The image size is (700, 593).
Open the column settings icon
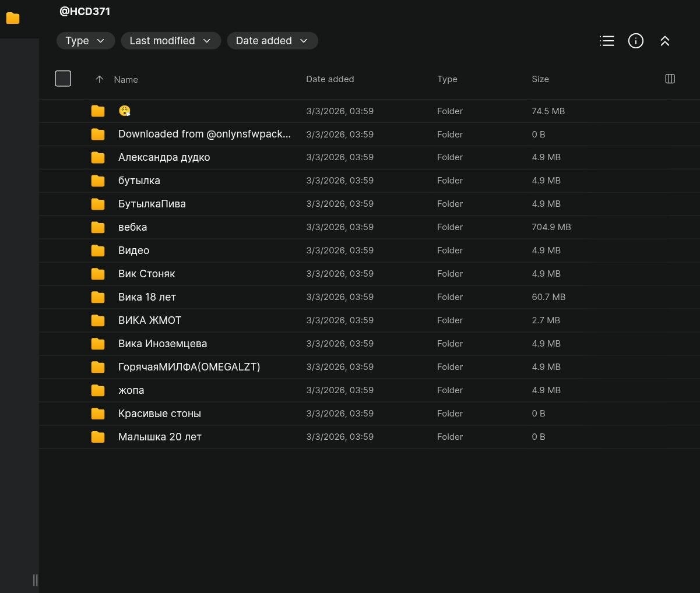(670, 79)
